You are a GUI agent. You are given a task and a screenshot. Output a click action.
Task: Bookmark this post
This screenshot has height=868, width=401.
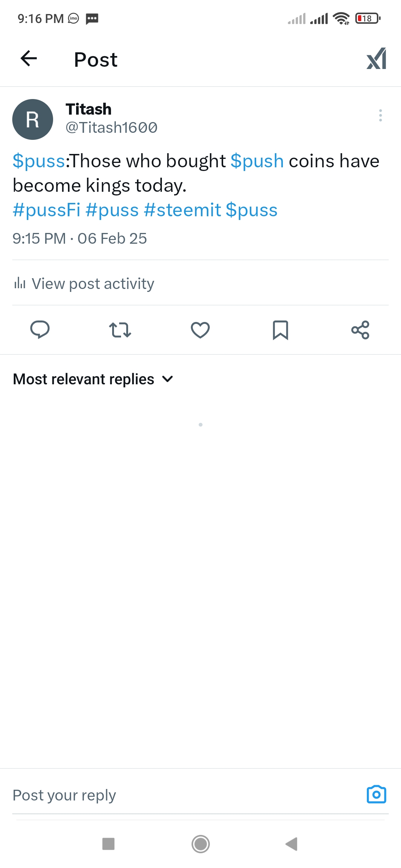[280, 330]
